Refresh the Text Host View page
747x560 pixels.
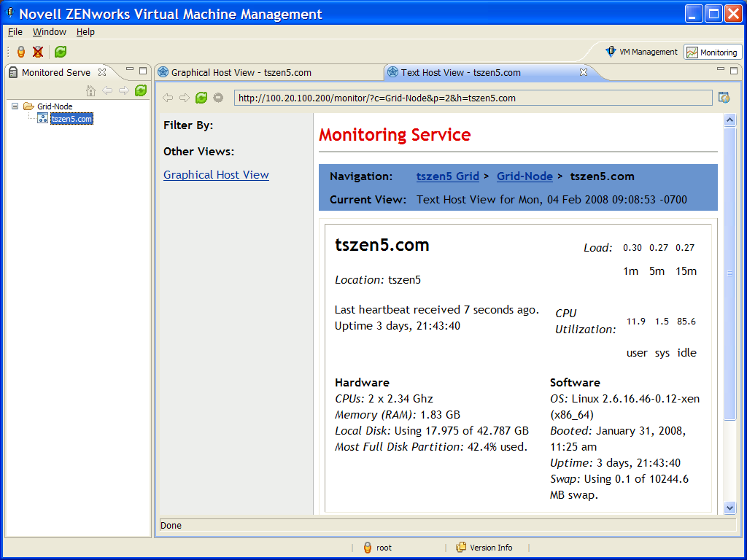pos(200,97)
